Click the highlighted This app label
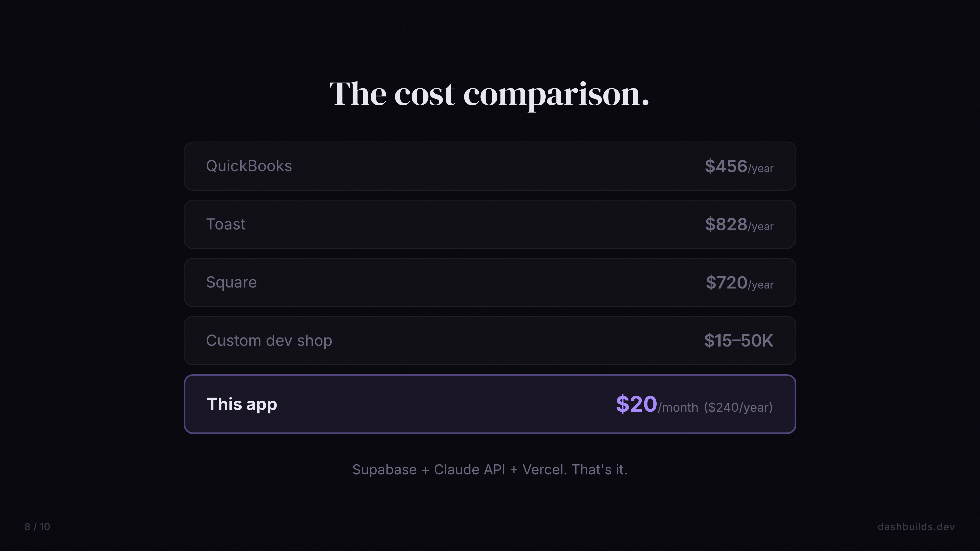 coord(242,404)
